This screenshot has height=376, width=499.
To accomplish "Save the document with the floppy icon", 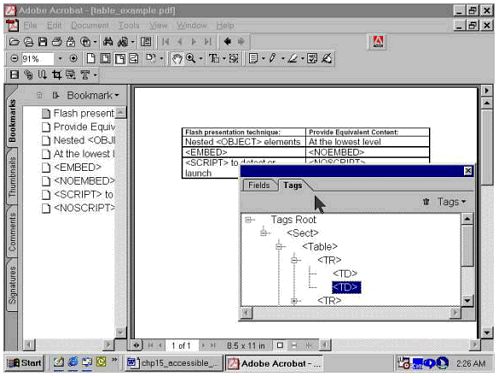I will click(x=42, y=42).
